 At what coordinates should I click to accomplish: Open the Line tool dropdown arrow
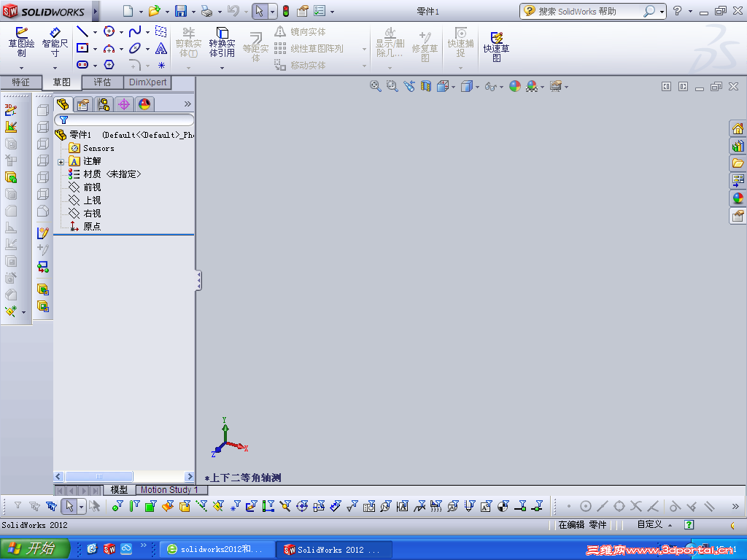tap(96, 32)
